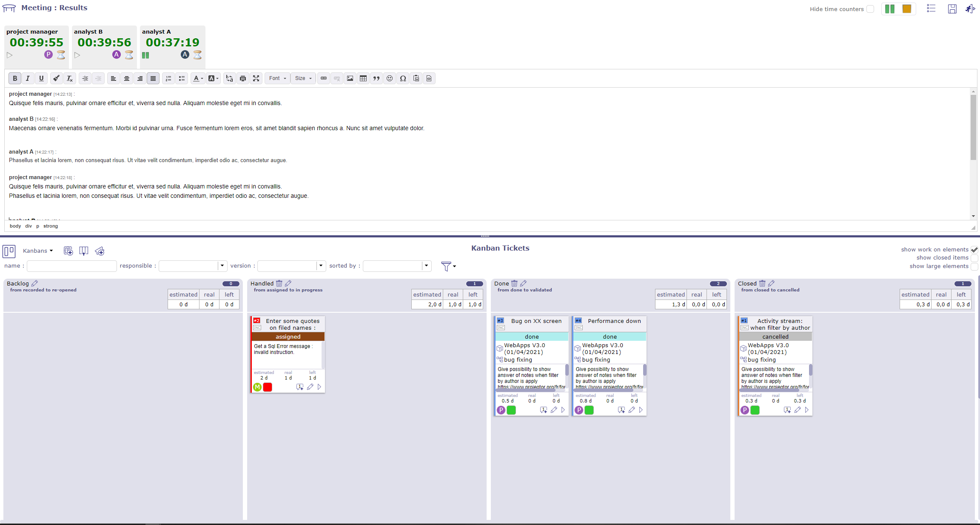
Task: Exit the meeting using the running-man door icon
Action: [970, 9]
